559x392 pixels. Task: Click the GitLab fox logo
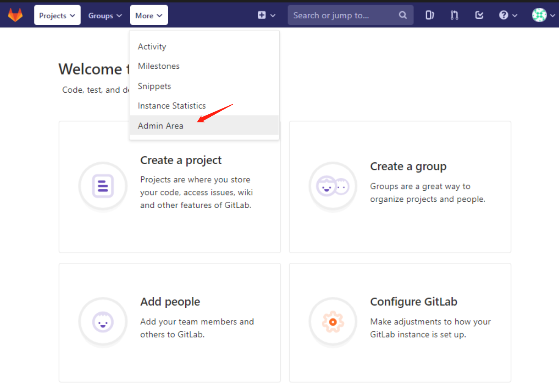click(x=15, y=15)
